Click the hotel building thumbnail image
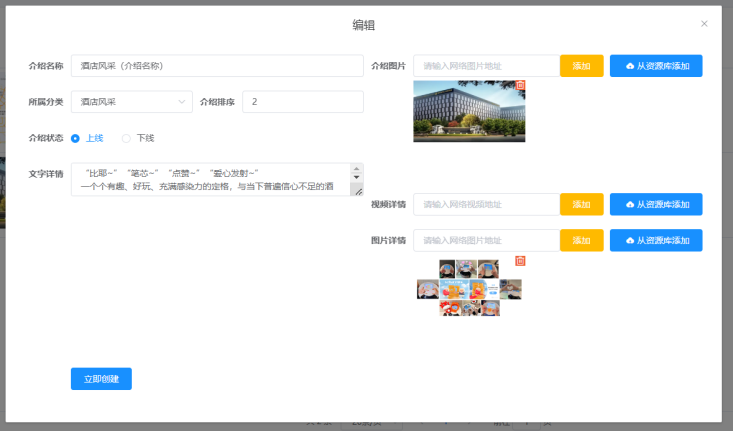 click(x=468, y=112)
